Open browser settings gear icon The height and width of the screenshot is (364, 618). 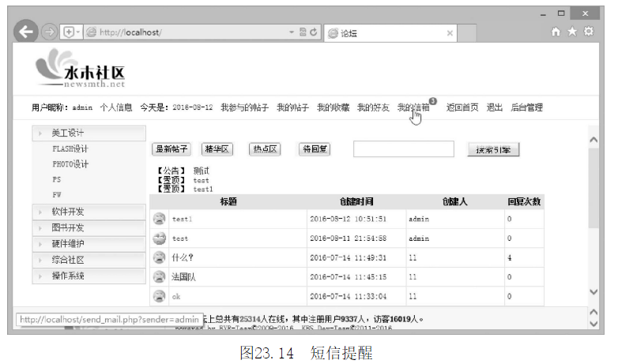tap(588, 32)
